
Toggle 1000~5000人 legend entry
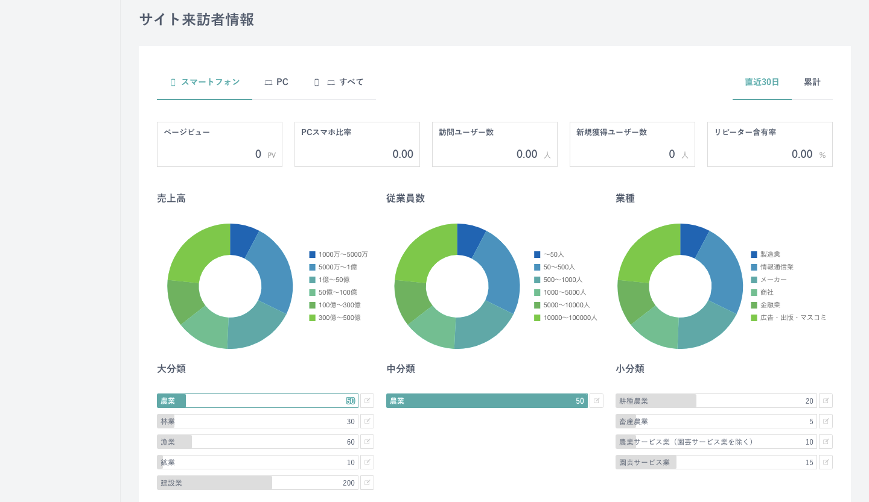point(560,293)
